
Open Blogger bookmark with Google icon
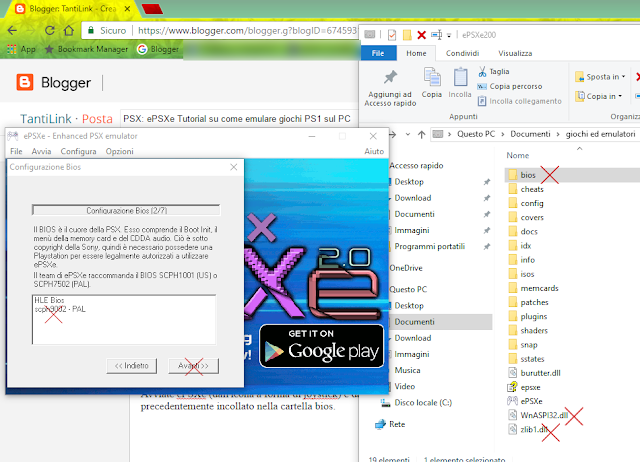158,49
